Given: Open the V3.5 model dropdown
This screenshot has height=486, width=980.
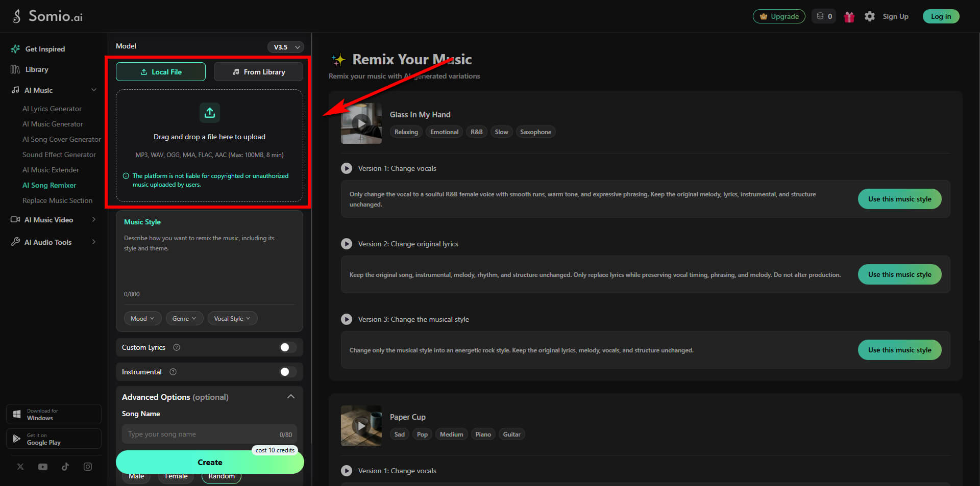Looking at the screenshot, I should (286, 47).
